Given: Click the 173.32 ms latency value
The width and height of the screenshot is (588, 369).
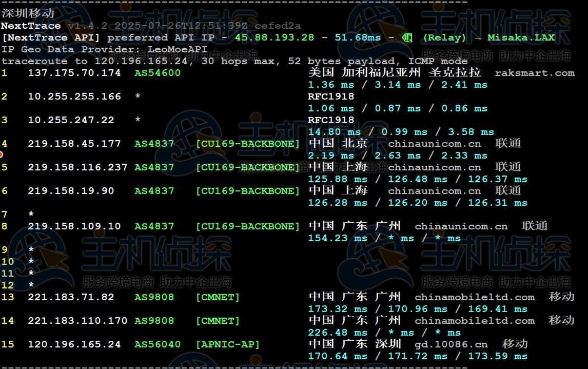Looking at the screenshot, I should click(x=338, y=309).
